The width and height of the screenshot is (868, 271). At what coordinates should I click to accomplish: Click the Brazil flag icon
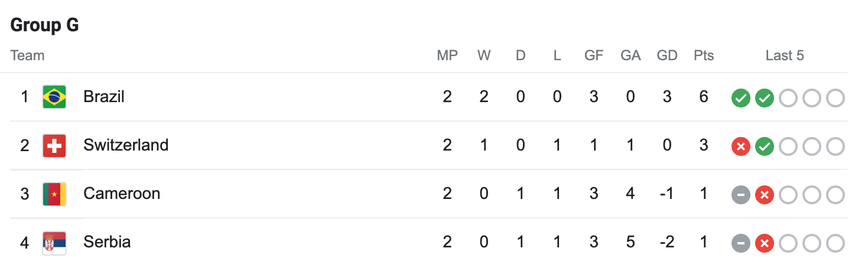pyautogui.click(x=54, y=97)
